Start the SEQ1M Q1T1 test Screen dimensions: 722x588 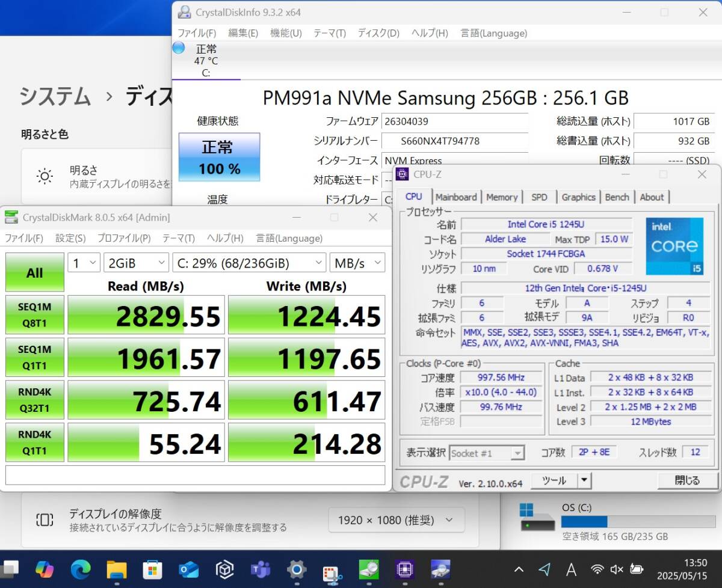[x=35, y=357]
